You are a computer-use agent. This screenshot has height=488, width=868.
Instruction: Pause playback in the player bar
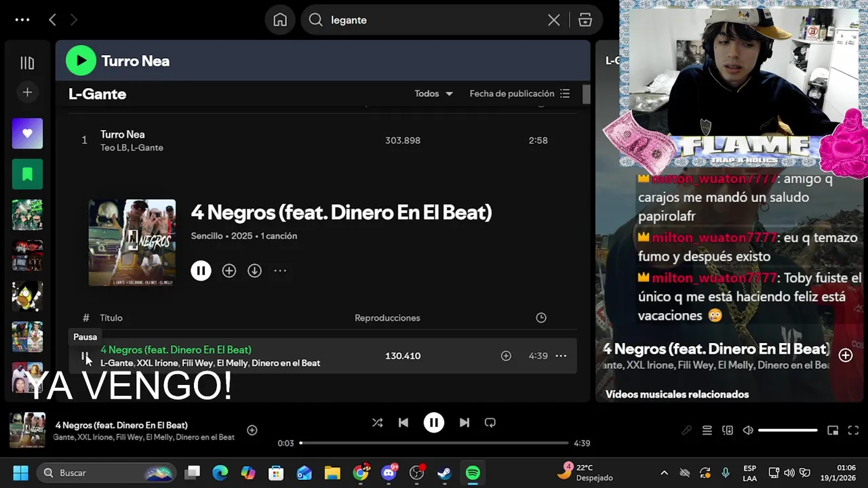pyautogui.click(x=434, y=422)
